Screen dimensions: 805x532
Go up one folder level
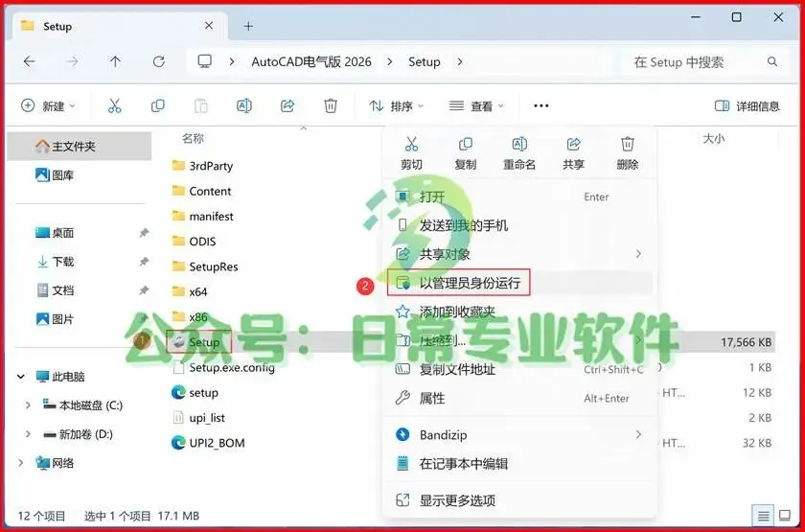click(x=115, y=61)
